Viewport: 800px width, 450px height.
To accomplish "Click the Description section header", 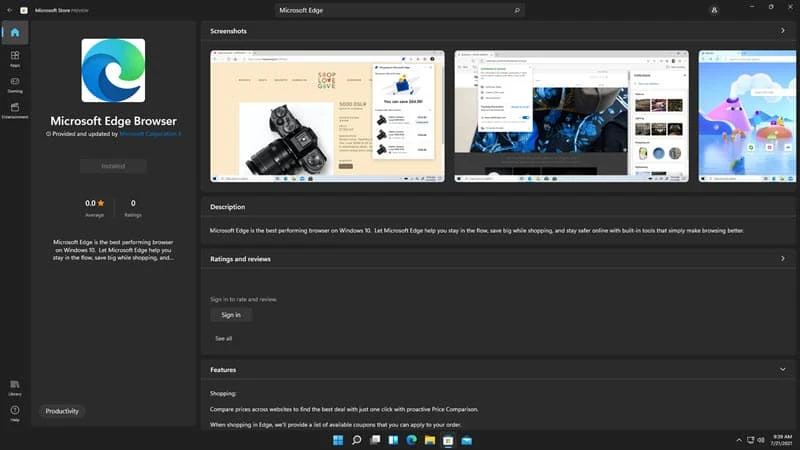I will [228, 207].
